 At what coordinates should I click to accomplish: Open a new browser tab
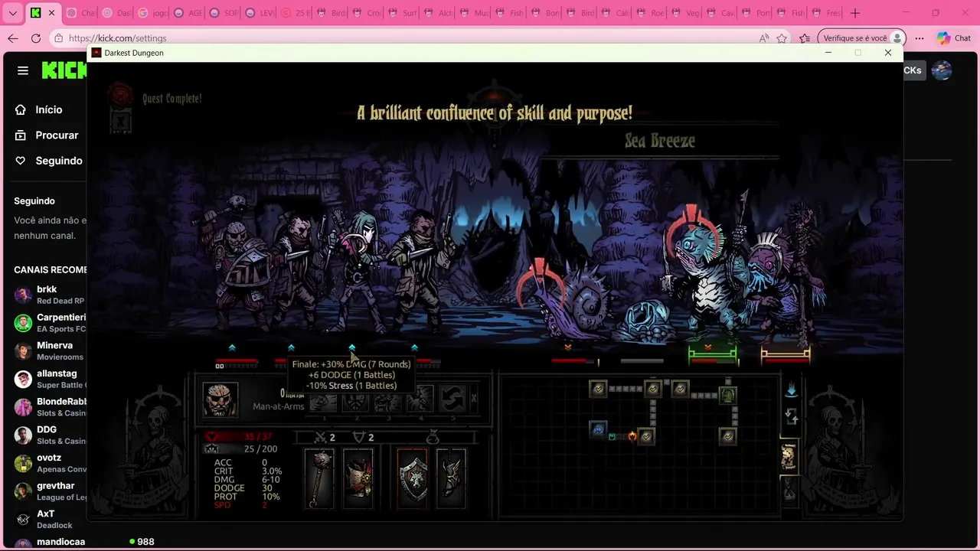[x=855, y=13]
